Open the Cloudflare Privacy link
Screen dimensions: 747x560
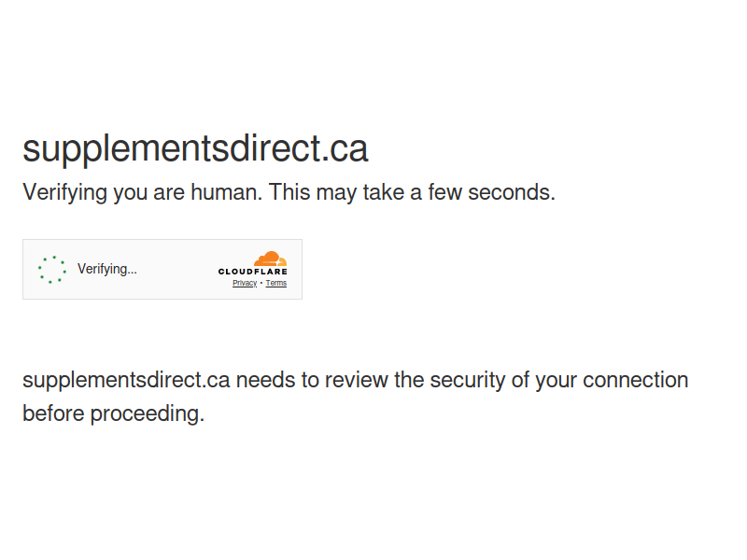tap(245, 283)
